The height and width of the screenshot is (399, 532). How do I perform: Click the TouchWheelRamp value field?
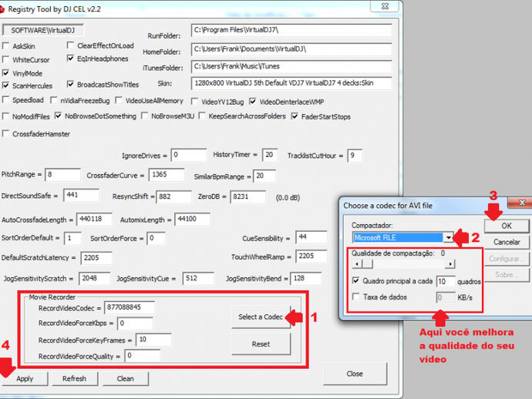pos(311,256)
